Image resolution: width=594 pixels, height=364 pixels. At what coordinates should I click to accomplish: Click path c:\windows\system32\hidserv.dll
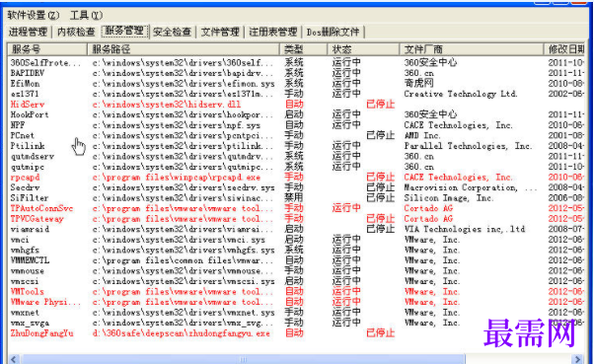(167, 105)
